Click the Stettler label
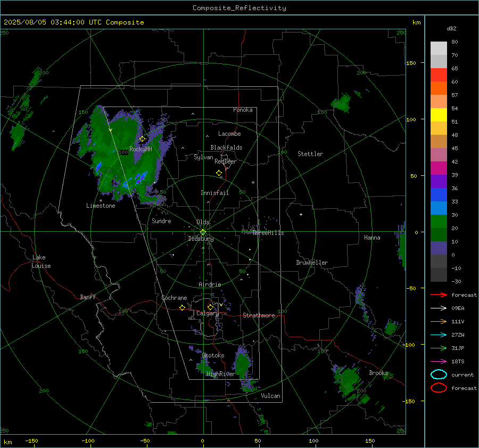 click(310, 154)
